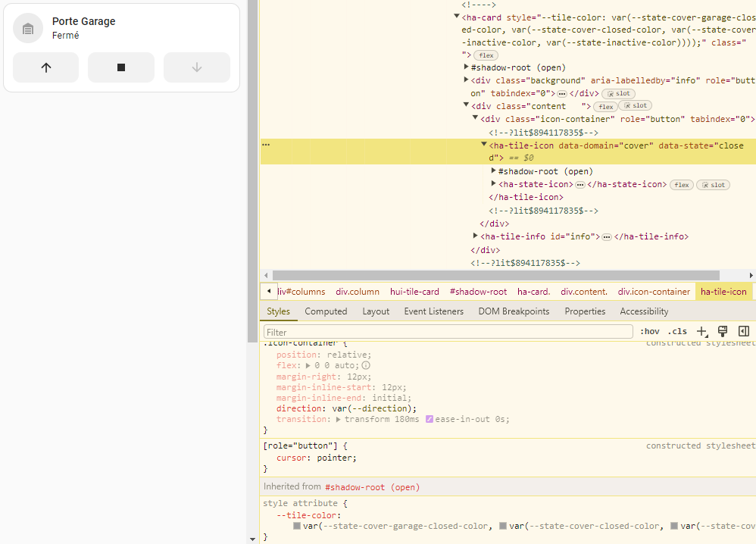Open the rendering emulation paintbrush icon

[x=723, y=331]
